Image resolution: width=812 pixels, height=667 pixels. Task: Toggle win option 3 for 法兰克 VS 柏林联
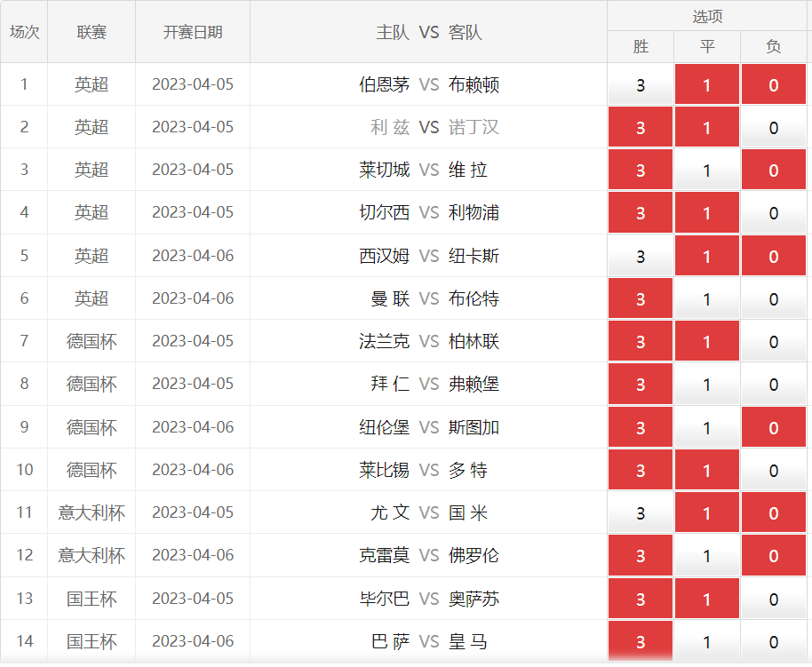coord(641,341)
